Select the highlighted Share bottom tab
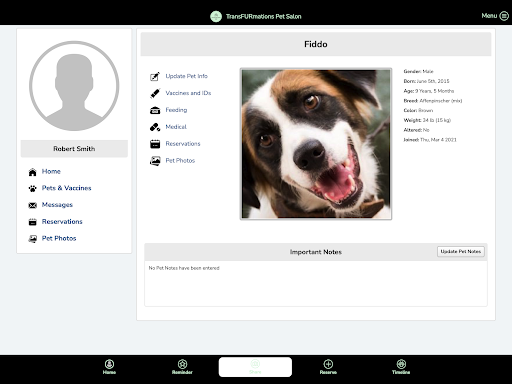Image resolution: width=512 pixels, height=384 pixels. coord(255,367)
